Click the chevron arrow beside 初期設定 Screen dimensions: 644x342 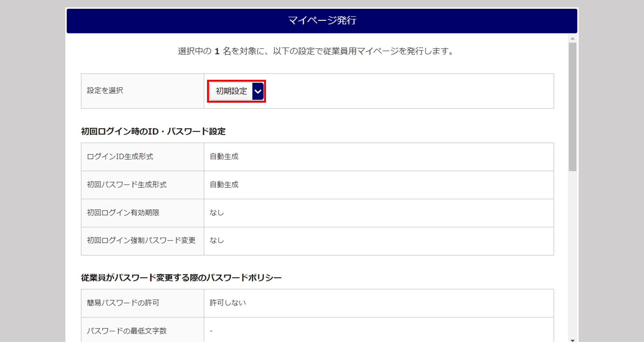[258, 91]
